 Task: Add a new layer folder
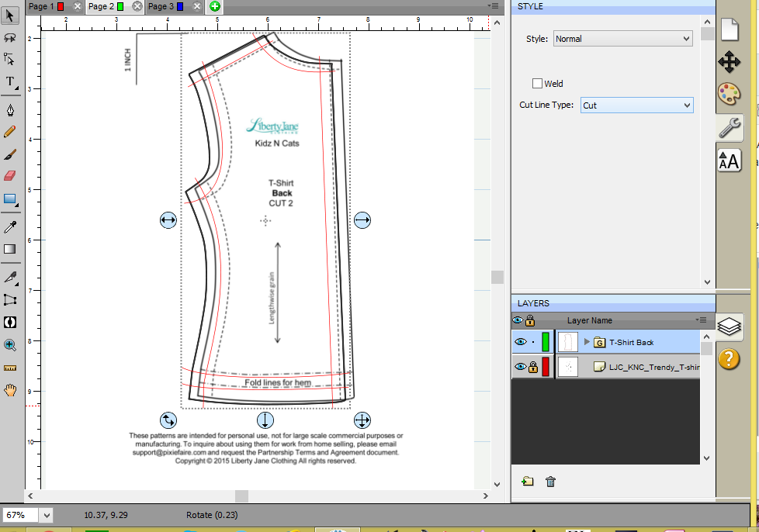click(x=528, y=482)
